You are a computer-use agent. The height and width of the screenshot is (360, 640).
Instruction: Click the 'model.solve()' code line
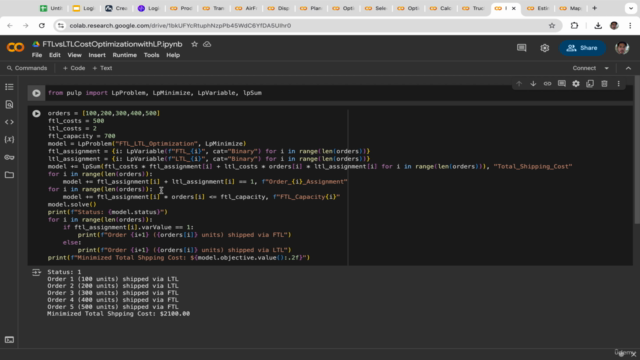pos(72,204)
